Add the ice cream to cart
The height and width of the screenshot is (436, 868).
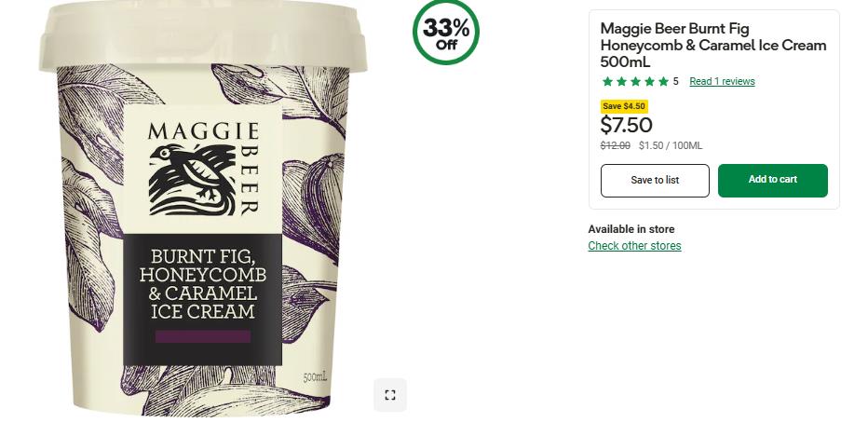click(773, 180)
